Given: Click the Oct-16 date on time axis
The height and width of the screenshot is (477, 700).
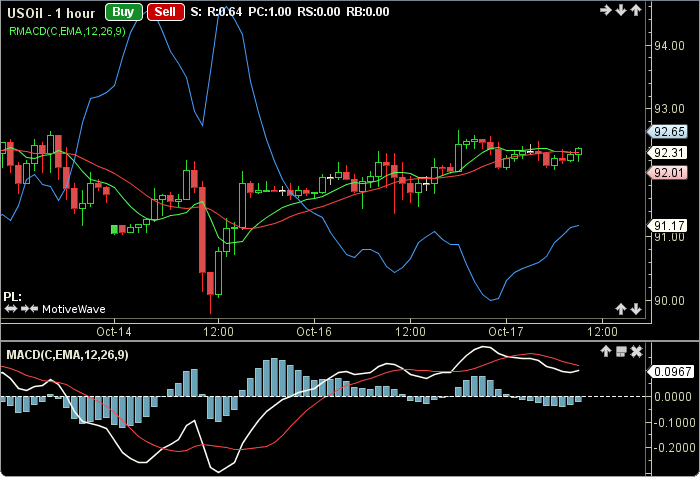Looking at the screenshot, I should click(314, 332).
